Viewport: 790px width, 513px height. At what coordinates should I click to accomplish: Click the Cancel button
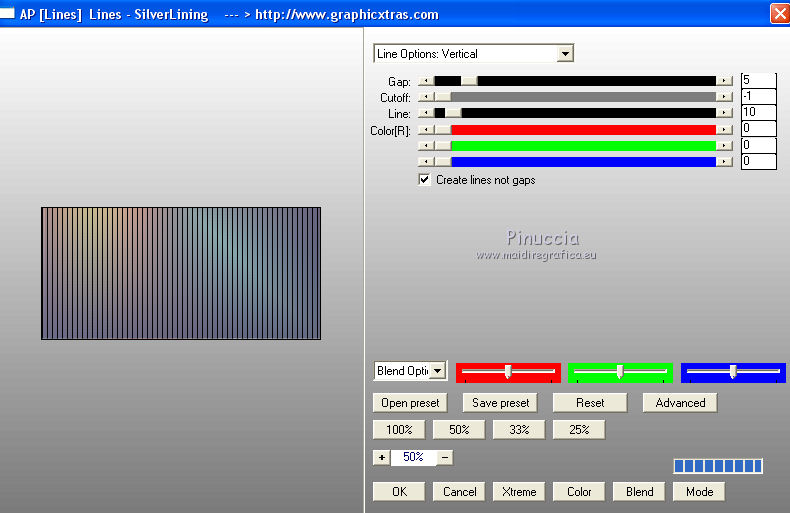[x=459, y=492]
